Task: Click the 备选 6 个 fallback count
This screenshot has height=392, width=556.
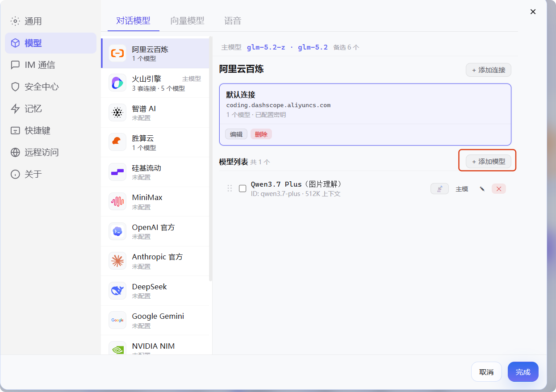Action: click(346, 47)
